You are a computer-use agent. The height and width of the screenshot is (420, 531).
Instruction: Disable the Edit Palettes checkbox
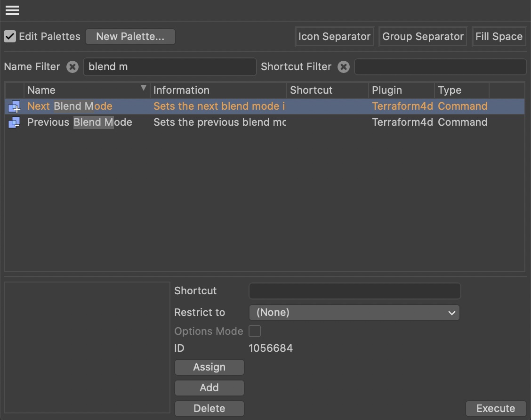click(9, 36)
